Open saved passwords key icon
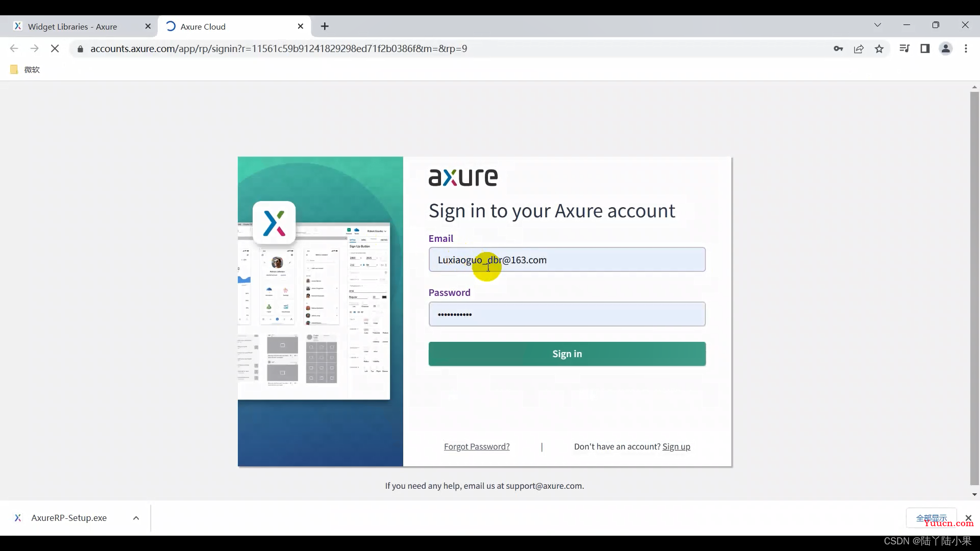 [x=838, y=48]
